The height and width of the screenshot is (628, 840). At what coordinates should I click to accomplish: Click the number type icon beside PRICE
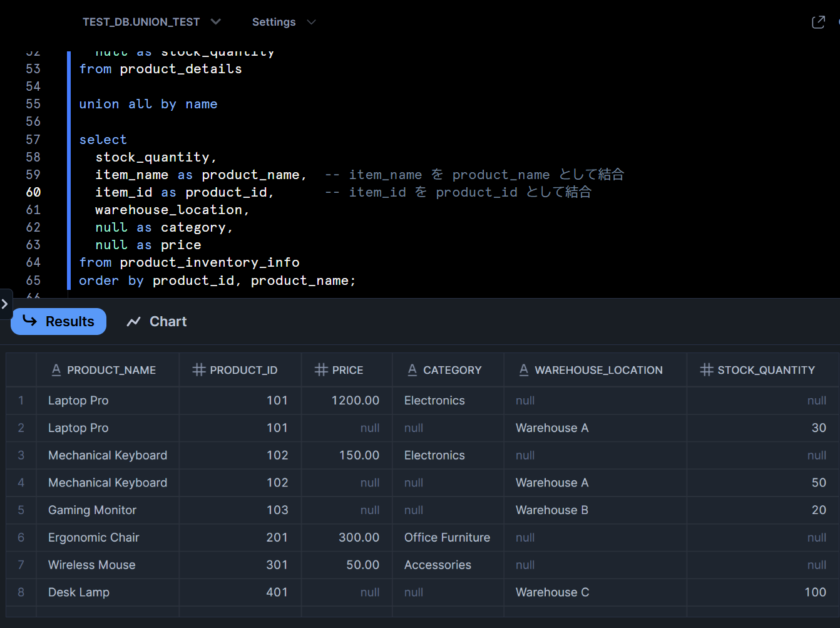[x=321, y=370]
